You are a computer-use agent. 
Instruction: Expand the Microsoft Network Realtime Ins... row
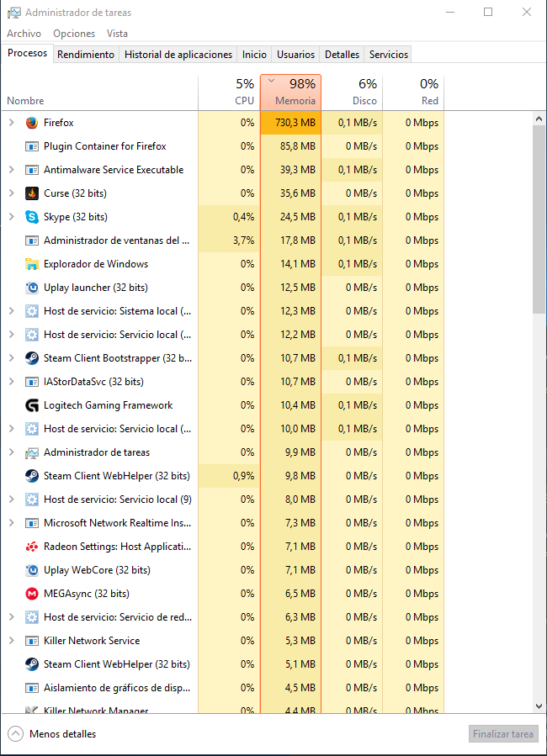pyautogui.click(x=12, y=523)
